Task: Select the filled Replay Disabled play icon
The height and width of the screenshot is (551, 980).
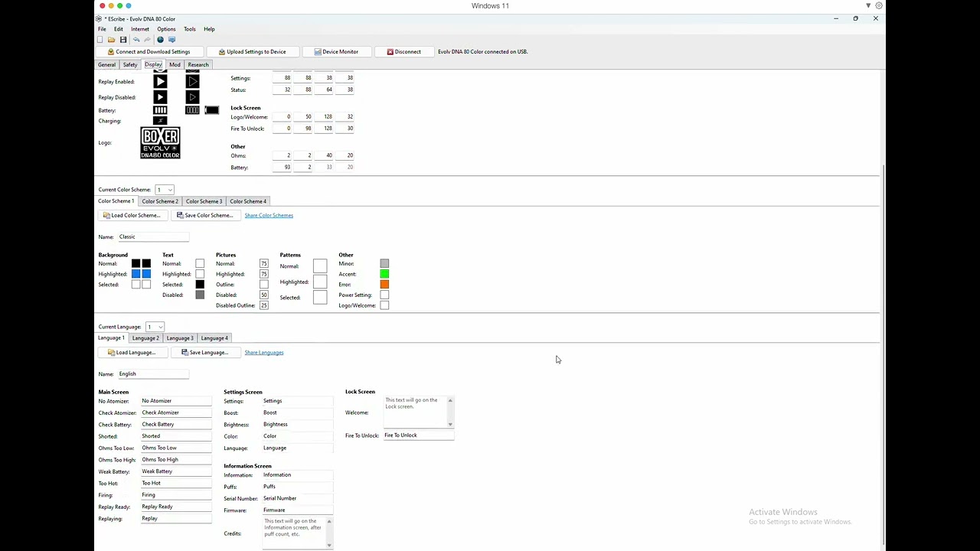Action: [160, 97]
